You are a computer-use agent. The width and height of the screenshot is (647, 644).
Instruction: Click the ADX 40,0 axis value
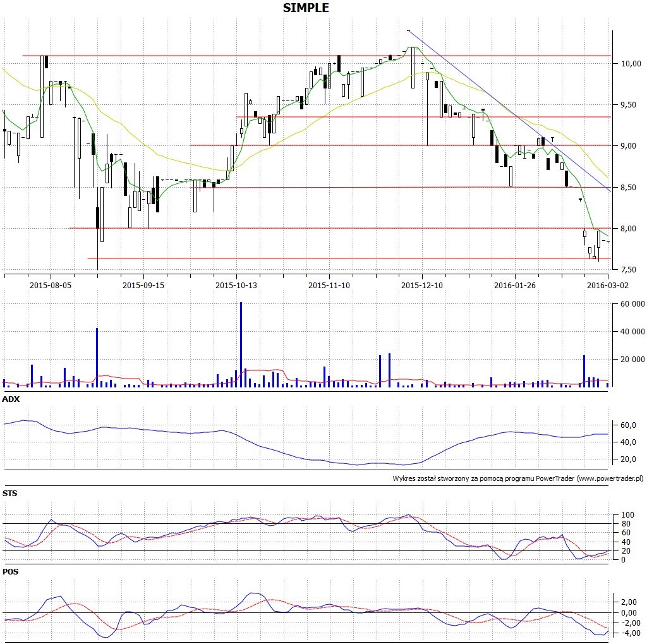[628, 442]
